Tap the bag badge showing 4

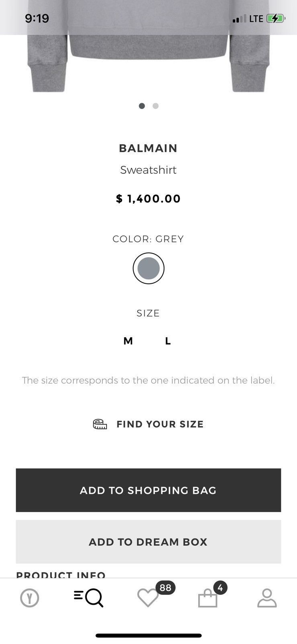(220, 588)
